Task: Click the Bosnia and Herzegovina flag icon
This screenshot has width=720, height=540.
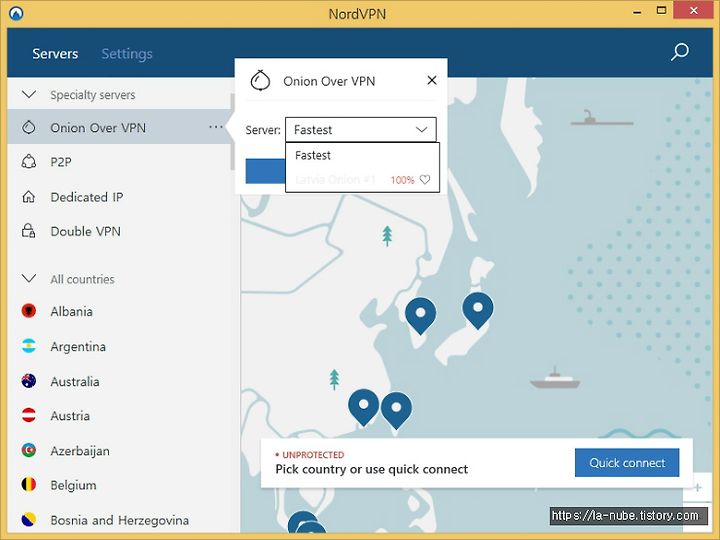Action: [x=28, y=519]
